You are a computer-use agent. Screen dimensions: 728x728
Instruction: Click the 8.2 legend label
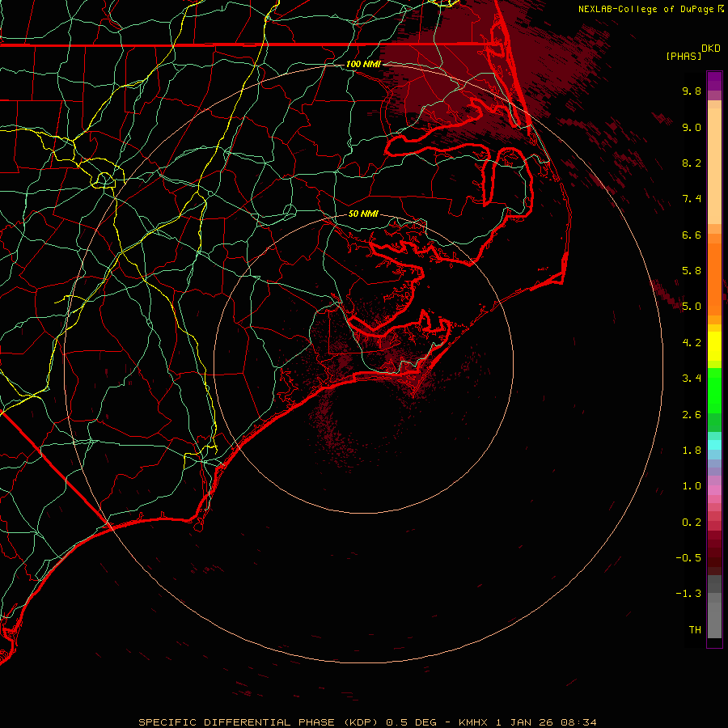coord(692,163)
